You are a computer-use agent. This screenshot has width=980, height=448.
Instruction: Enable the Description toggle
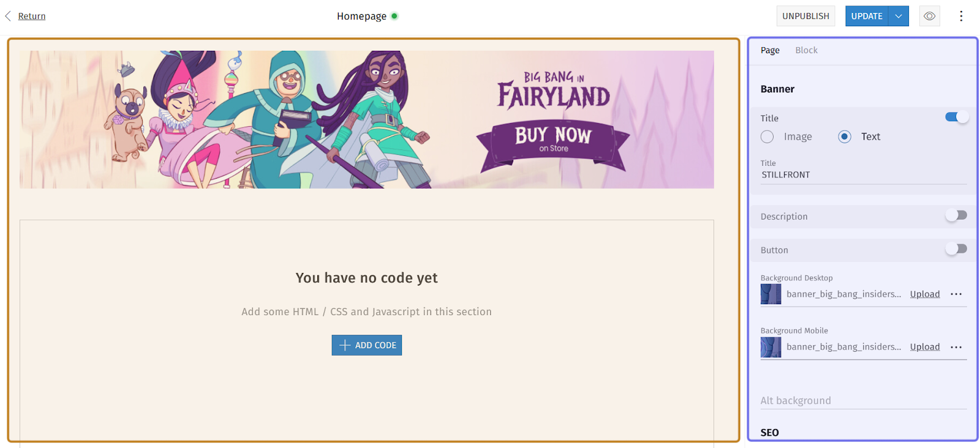tap(956, 215)
